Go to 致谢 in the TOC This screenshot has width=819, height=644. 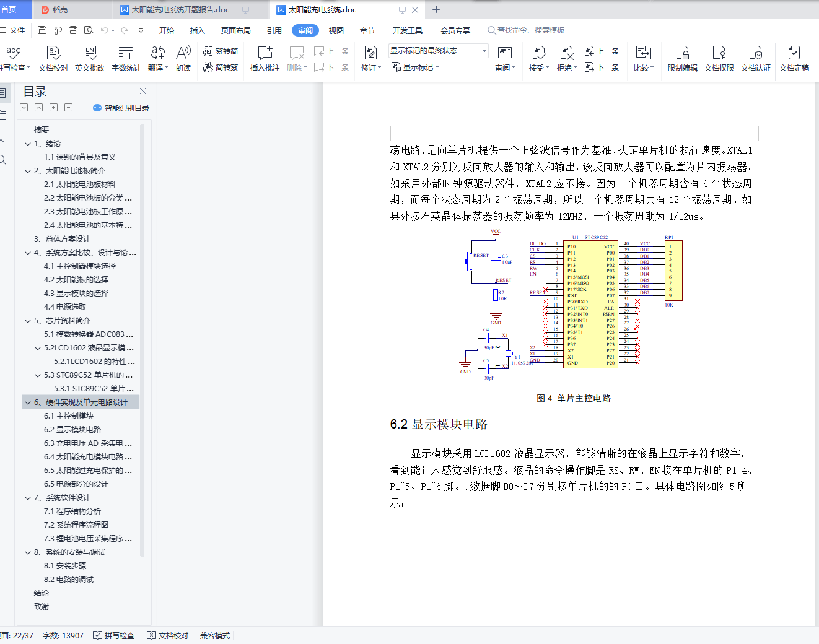coord(42,607)
